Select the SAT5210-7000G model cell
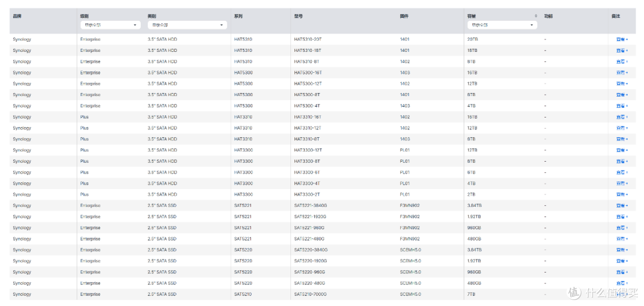 [x=311, y=295]
